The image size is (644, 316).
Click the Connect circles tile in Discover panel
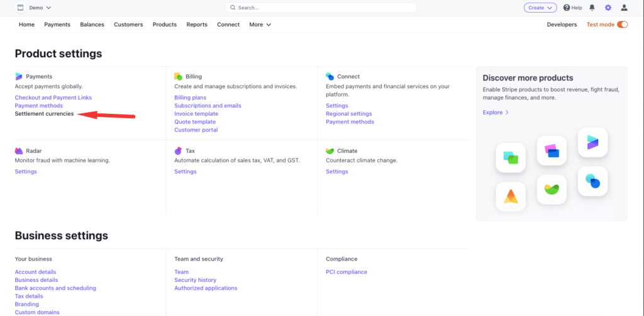tap(592, 181)
